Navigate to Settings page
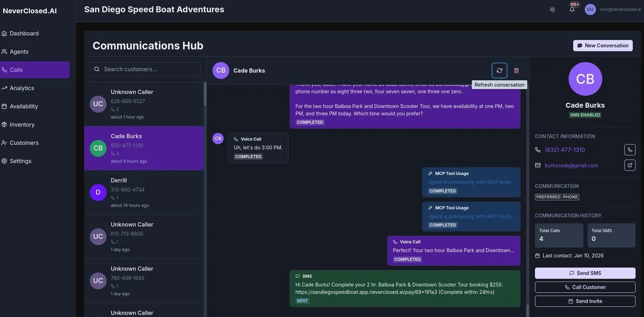This screenshot has height=317, width=644. click(x=20, y=161)
